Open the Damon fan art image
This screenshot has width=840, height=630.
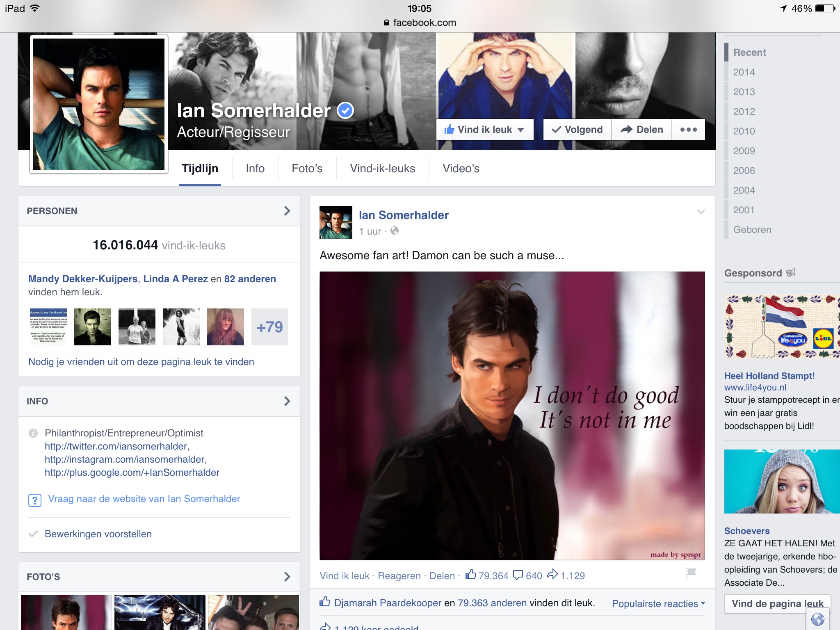click(512, 415)
